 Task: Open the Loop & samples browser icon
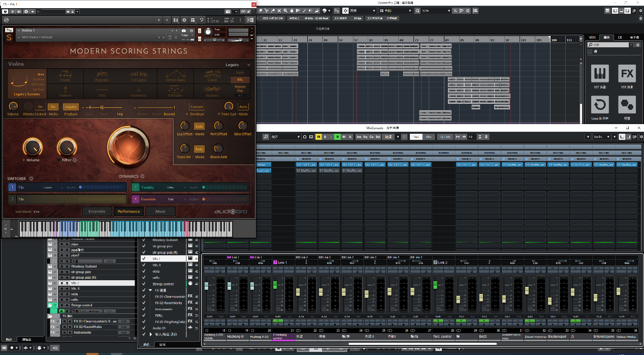[x=600, y=105]
